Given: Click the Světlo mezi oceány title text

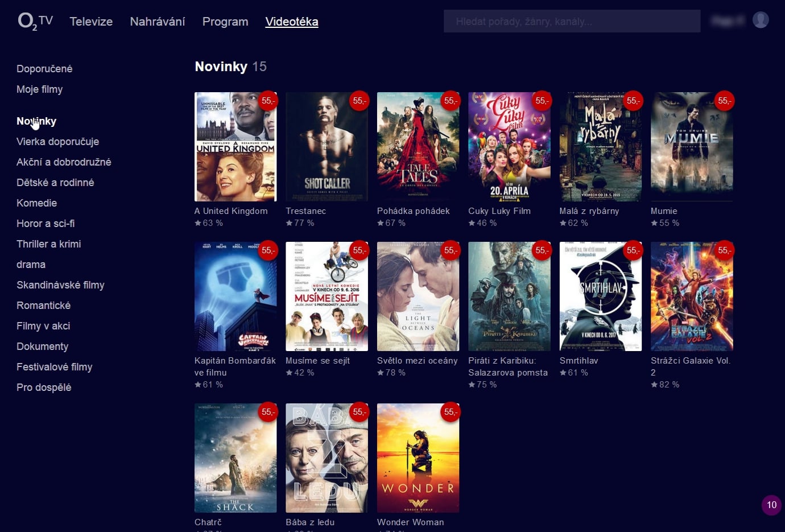Looking at the screenshot, I should (418, 361).
